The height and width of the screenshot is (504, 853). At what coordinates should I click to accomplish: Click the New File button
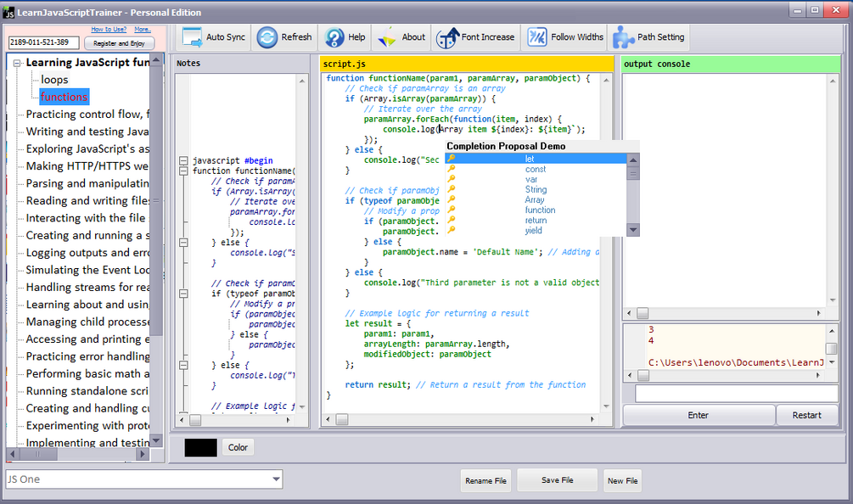point(622,480)
